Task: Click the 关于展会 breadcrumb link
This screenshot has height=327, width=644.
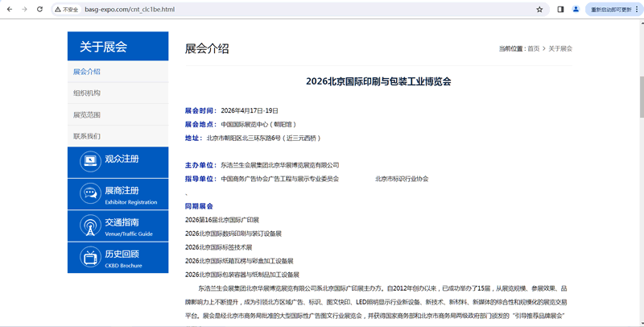Action: [560, 48]
